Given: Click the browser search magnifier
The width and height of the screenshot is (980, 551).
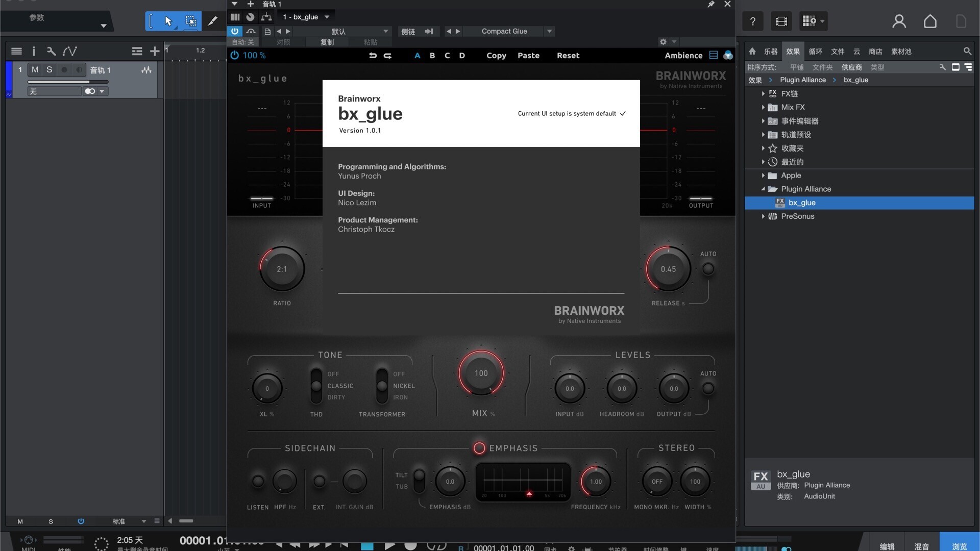Looking at the screenshot, I should tap(967, 51).
